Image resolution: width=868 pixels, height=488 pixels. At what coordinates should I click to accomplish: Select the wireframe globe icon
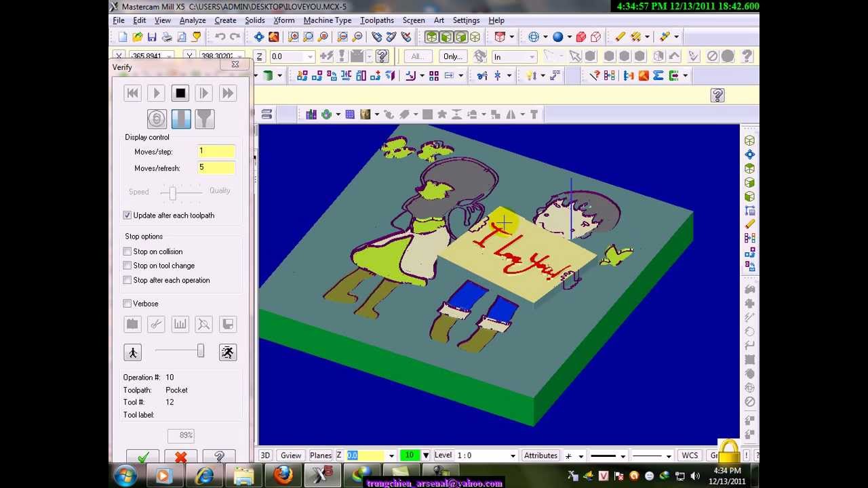[x=534, y=37]
